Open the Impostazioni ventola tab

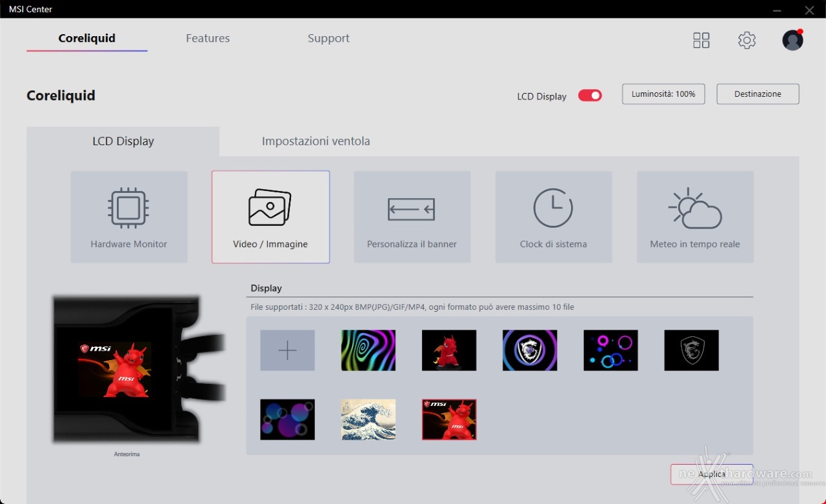click(316, 141)
